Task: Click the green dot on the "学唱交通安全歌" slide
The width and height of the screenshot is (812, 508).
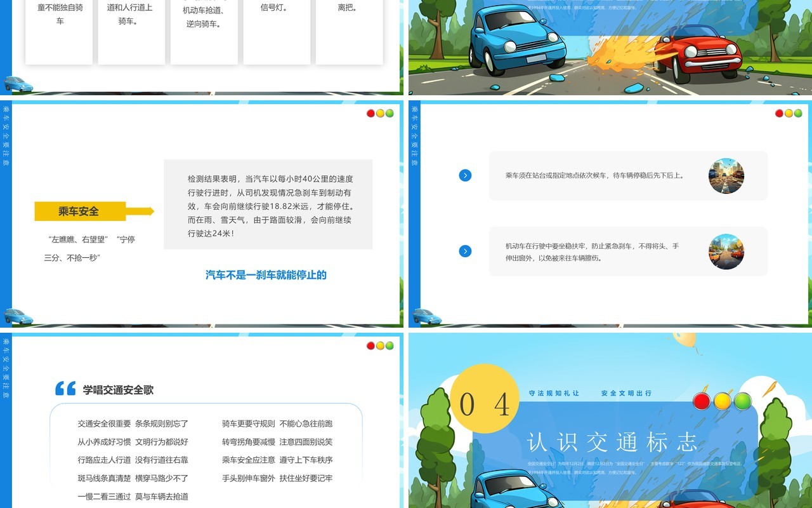Action: tap(390, 345)
